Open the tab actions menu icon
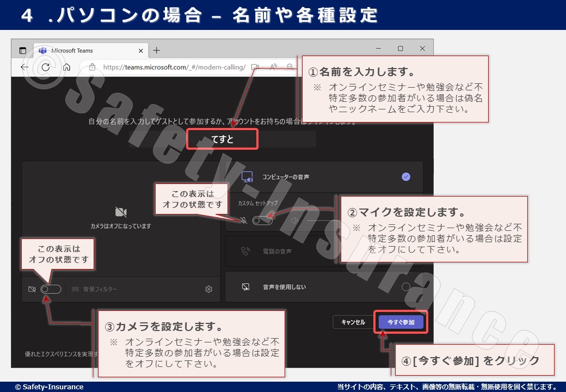The height and width of the screenshot is (392, 566). pyautogui.click(x=22, y=51)
